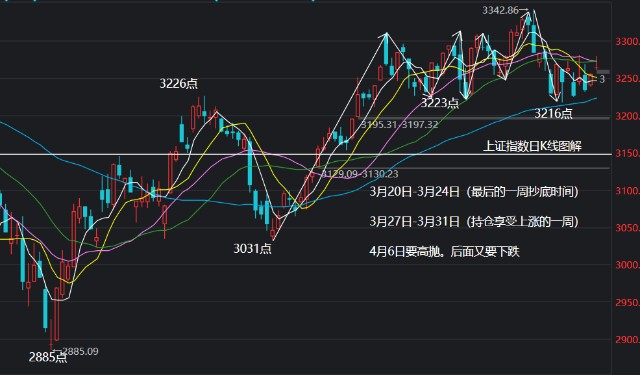Click the 3216点 annotation text
Screen dimensions: 640x375
coord(553,113)
